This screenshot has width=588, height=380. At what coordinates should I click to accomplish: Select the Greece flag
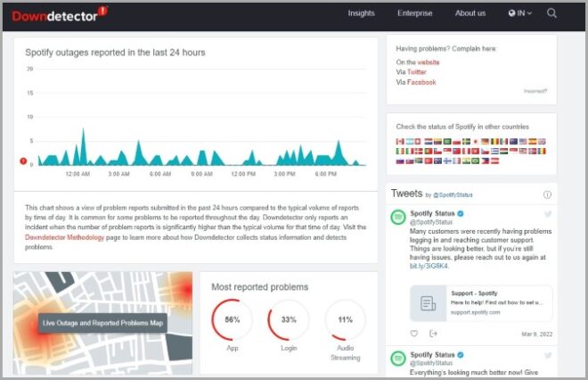click(x=494, y=151)
